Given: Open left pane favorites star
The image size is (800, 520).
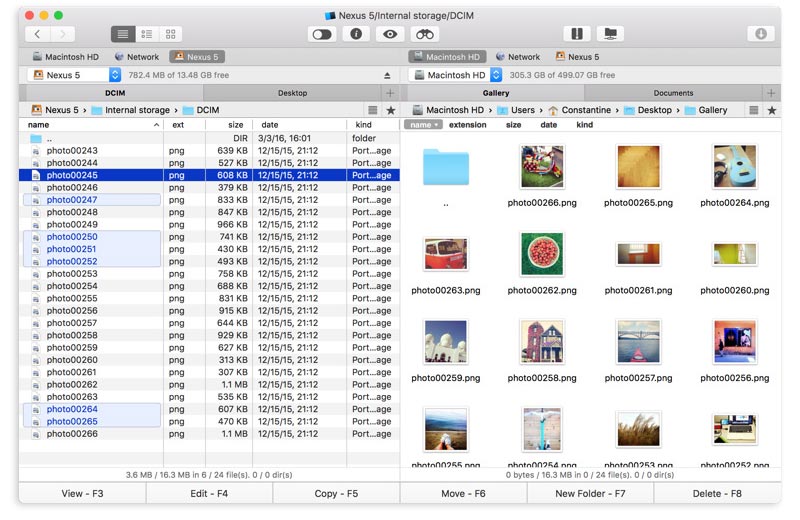Looking at the screenshot, I should pos(391,110).
